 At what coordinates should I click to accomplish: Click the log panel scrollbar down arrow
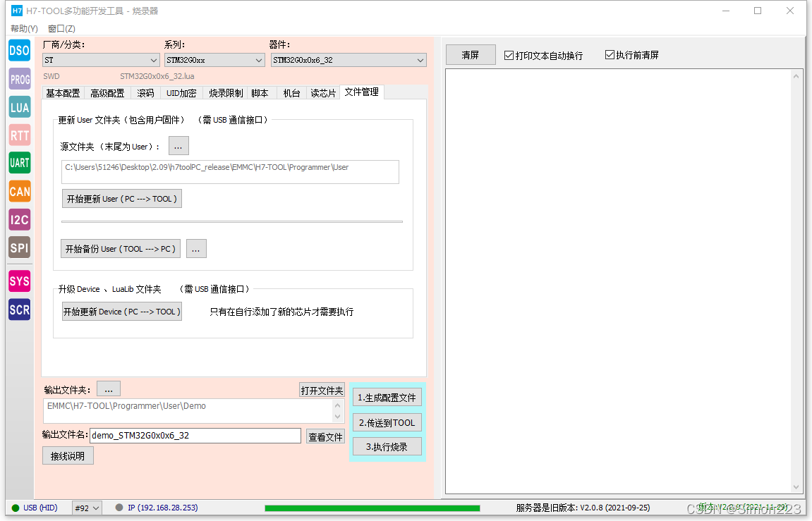[x=796, y=487]
